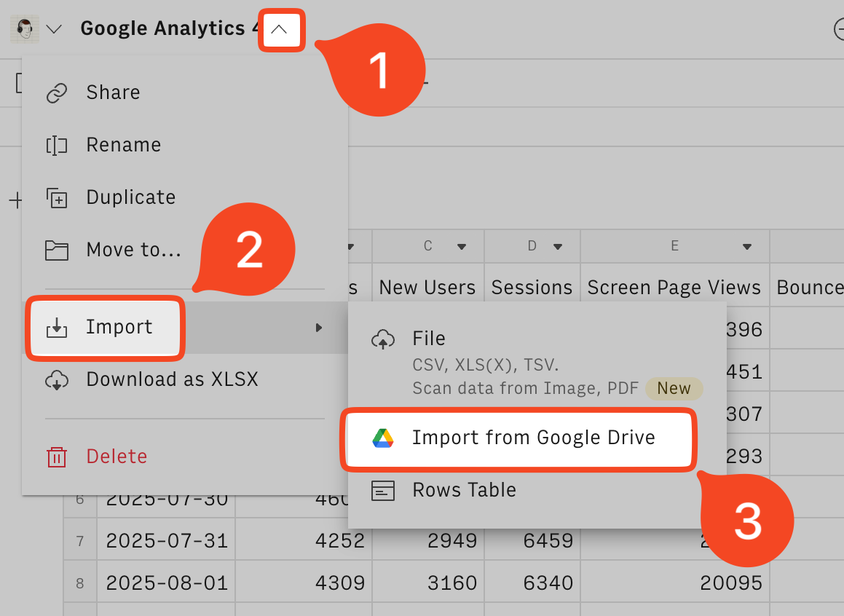Click the Download cloud icon
The height and width of the screenshot is (616, 844).
pos(57,380)
